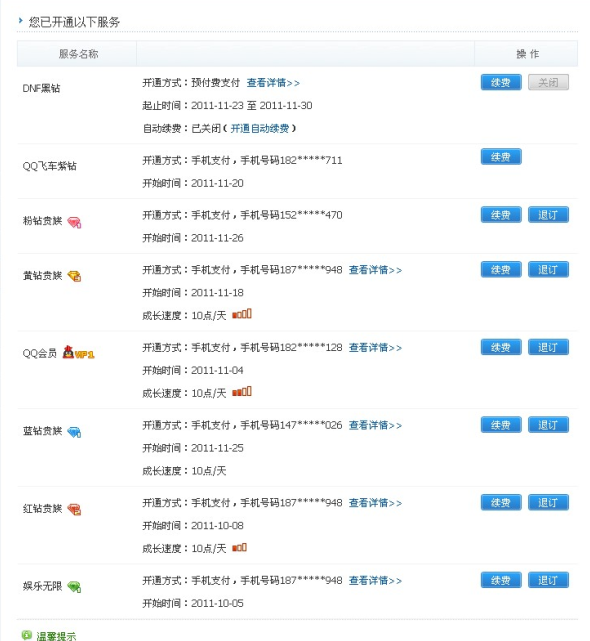The height and width of the screenshot is (641, 590).
Task: Click the 服务名称 column header
Action: 79,54
